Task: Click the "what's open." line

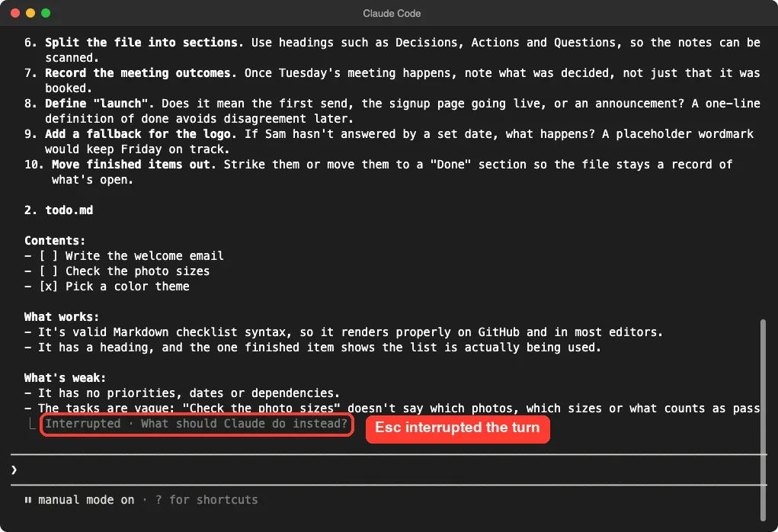Action: [93, 180]
